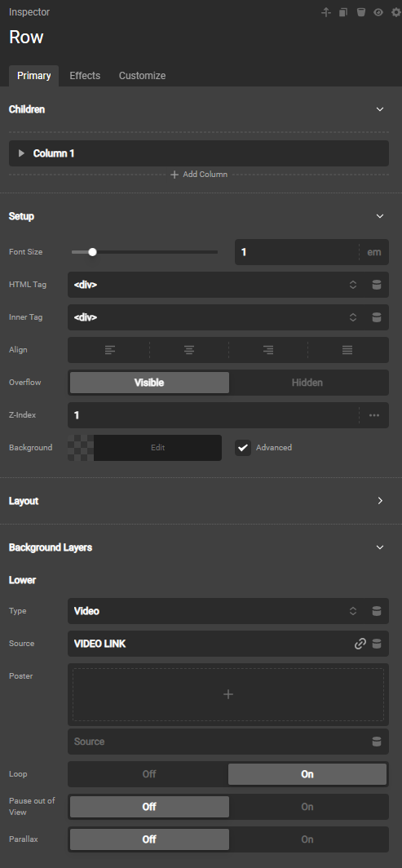
Task: Click Add Column button
Action: coord(198,175)
